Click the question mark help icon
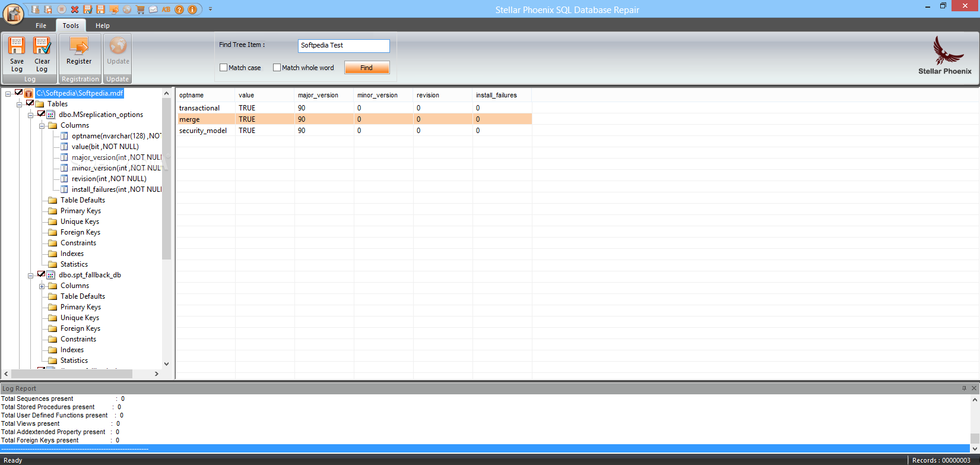 pos(179,10)
